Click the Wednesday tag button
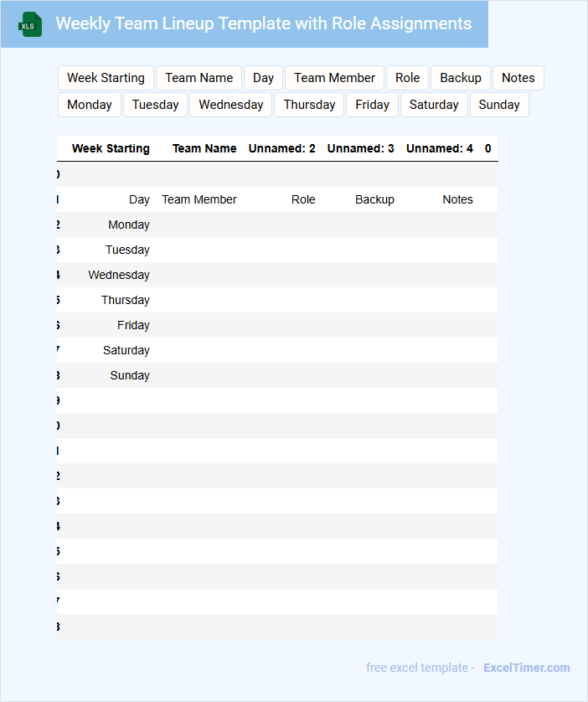This screenshot has width=588, height=702. click(231, 105)
